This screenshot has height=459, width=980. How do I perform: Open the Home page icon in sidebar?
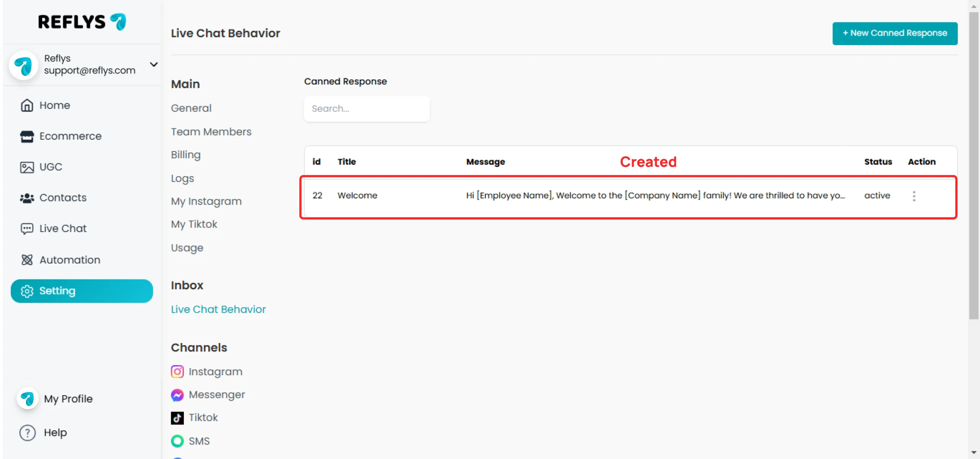pyautogui.click(x=26, y=105)
